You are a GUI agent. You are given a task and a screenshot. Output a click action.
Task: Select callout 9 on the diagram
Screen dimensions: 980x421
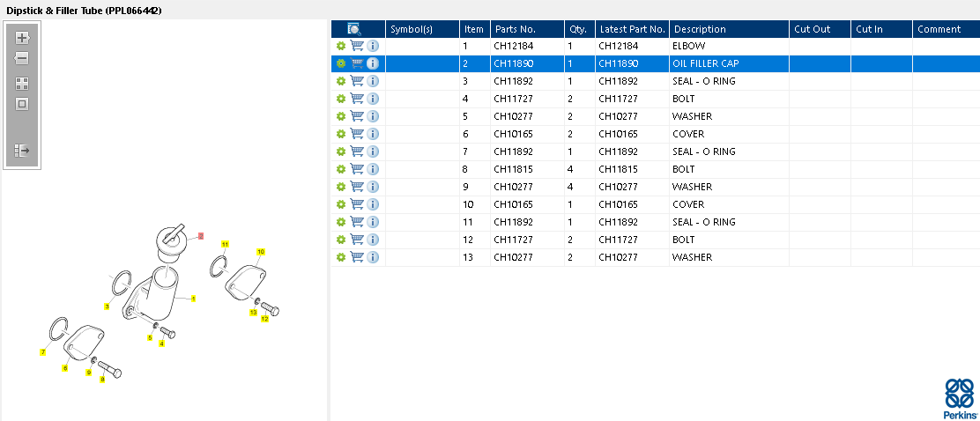pyautogui.click(x=89, y=373)
